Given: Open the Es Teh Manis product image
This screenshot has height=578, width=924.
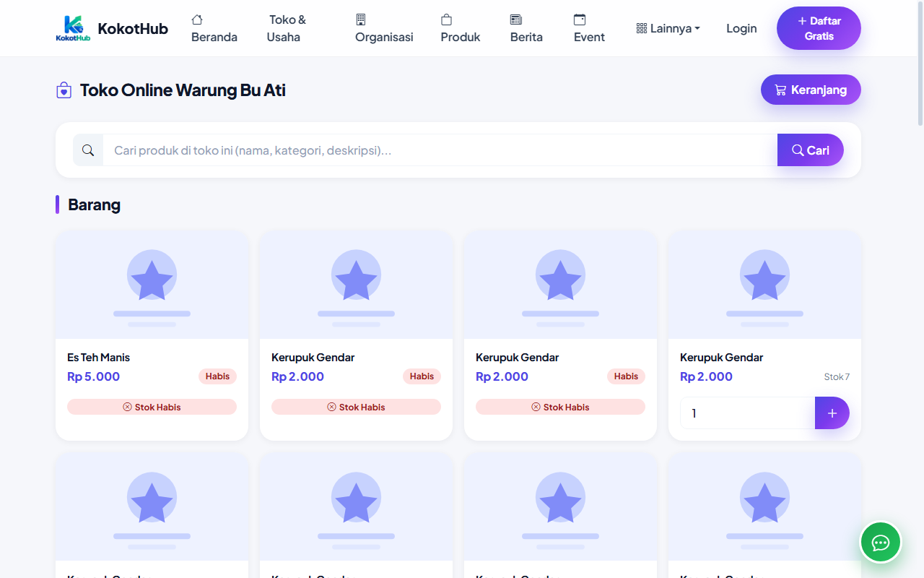Looking at the screenshot, I should pos(152,285).
